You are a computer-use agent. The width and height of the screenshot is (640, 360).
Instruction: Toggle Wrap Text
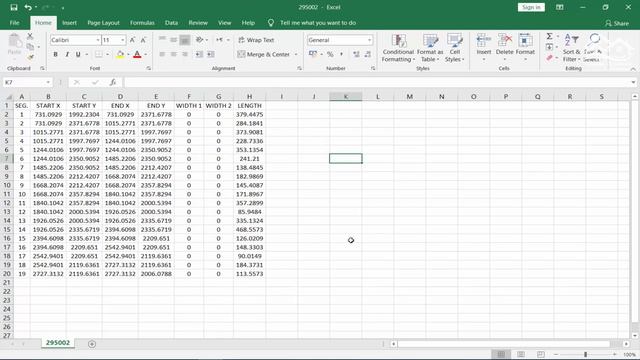click(x=256, y=40)
